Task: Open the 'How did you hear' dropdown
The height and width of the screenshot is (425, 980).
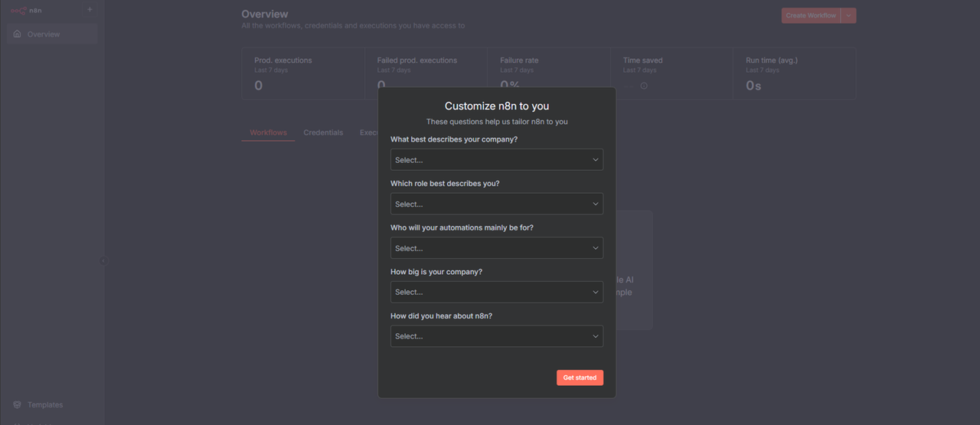Action: (x=496, y=336)
